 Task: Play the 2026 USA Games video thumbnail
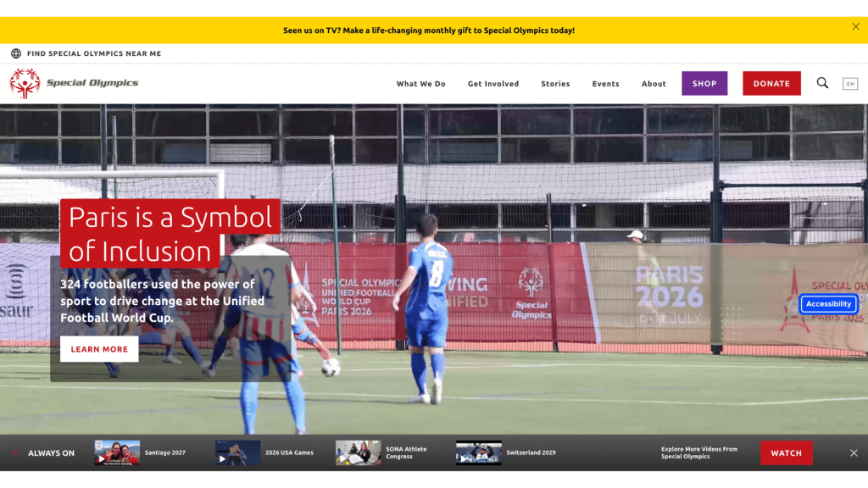point(237,452)
